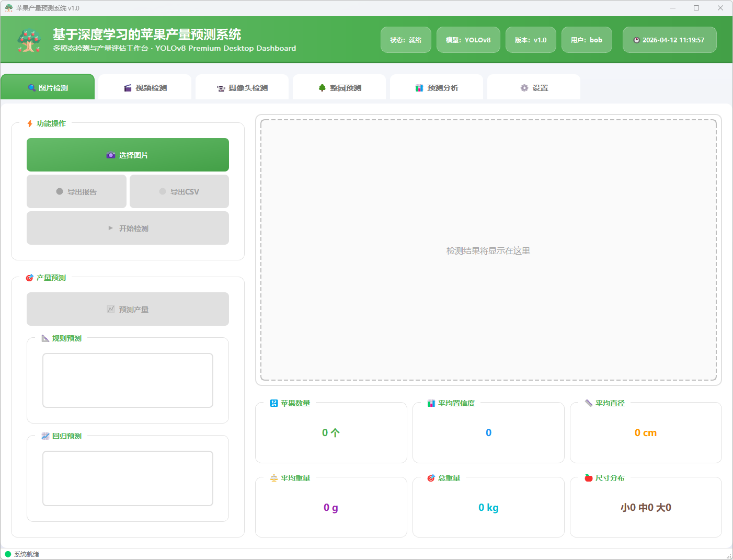Click the red apple icon beside 尺寸分布

pos(589,478)
